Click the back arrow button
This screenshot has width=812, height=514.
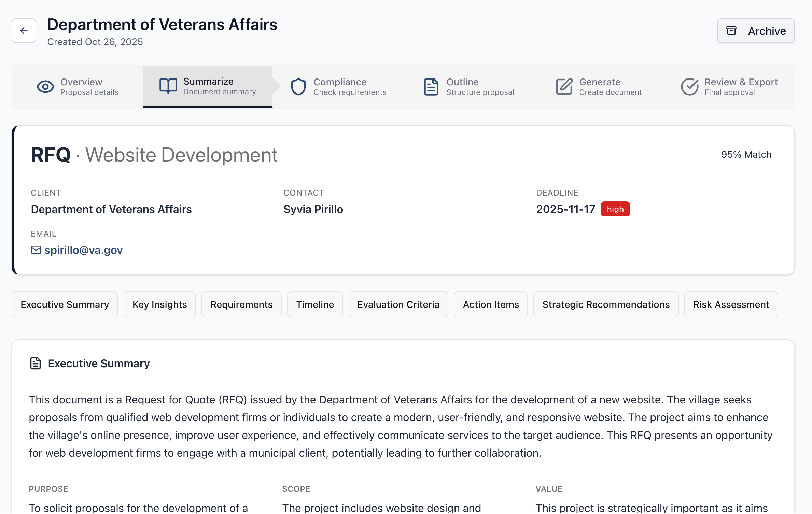[24, 31]
